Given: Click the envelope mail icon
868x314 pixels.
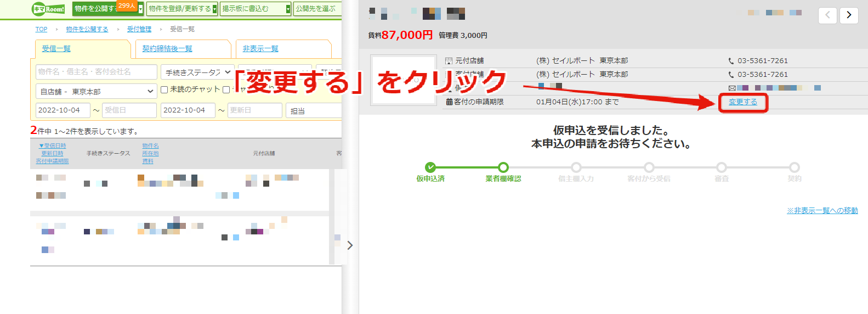Looking at the screenshot, I should click(x=732, y=88).
